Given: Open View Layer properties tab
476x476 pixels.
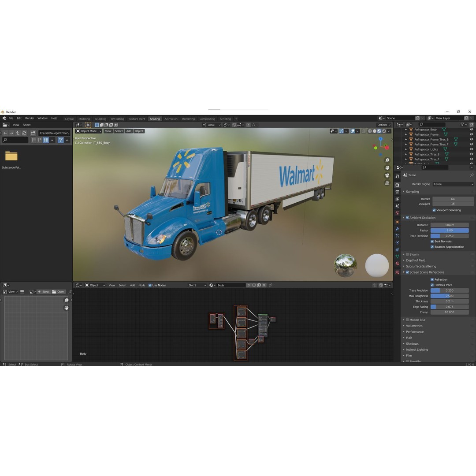Looking at the screenshot, I should click(x=398, y=199).
